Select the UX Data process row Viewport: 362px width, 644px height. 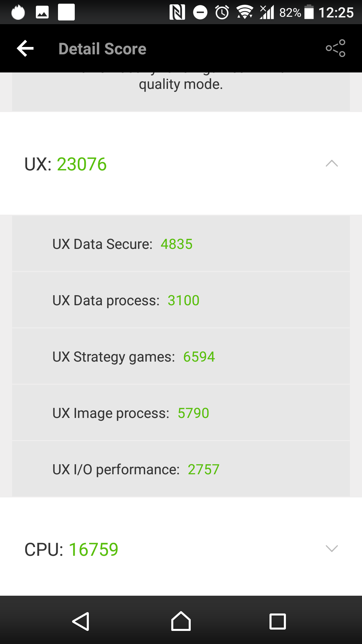tap(181, 300)
